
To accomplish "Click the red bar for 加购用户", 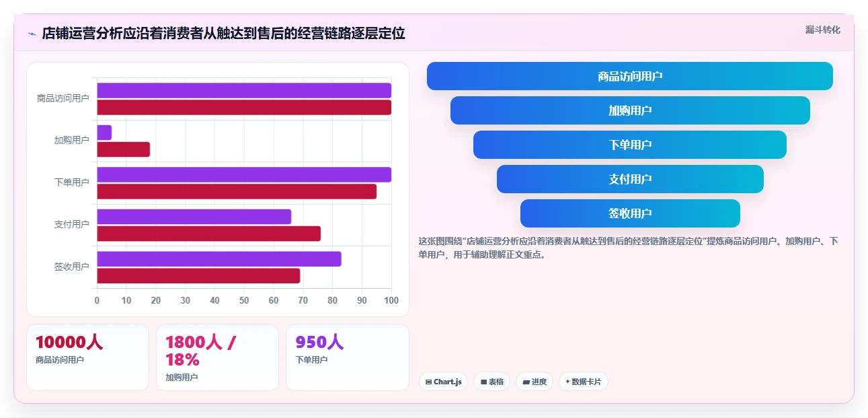I will click(123, 149).
